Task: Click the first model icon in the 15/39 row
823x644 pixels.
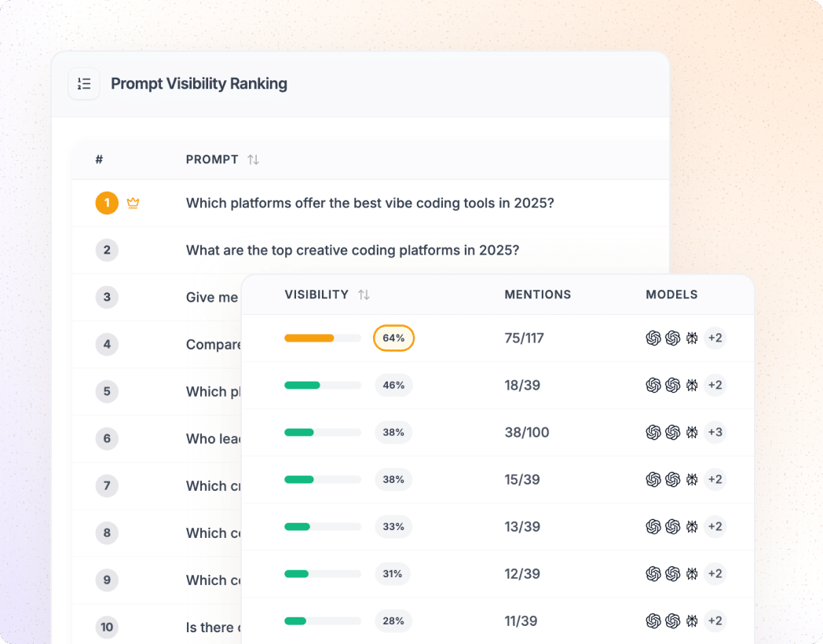Action: coord(653,480)
